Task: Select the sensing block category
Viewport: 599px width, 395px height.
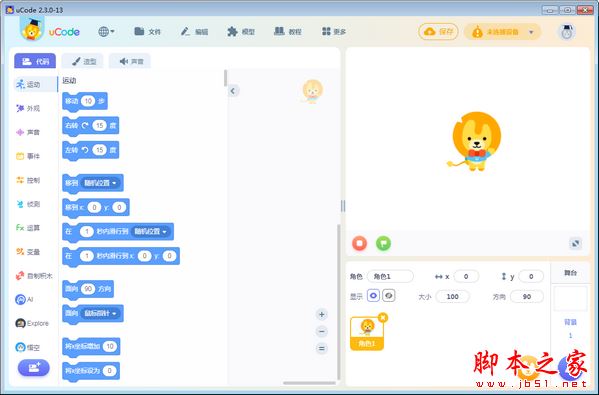Action: click(28, 204)
